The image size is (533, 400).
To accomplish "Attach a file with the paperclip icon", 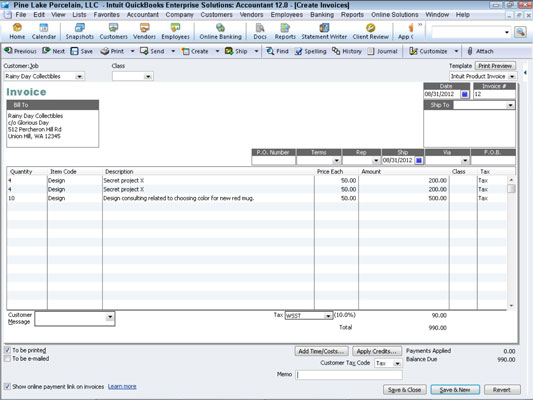I will pyautogui.click(x=480, y=51).
